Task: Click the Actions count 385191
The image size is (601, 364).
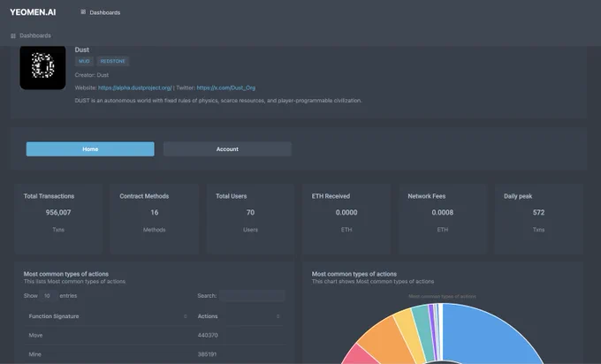Action: coord(207,354)
